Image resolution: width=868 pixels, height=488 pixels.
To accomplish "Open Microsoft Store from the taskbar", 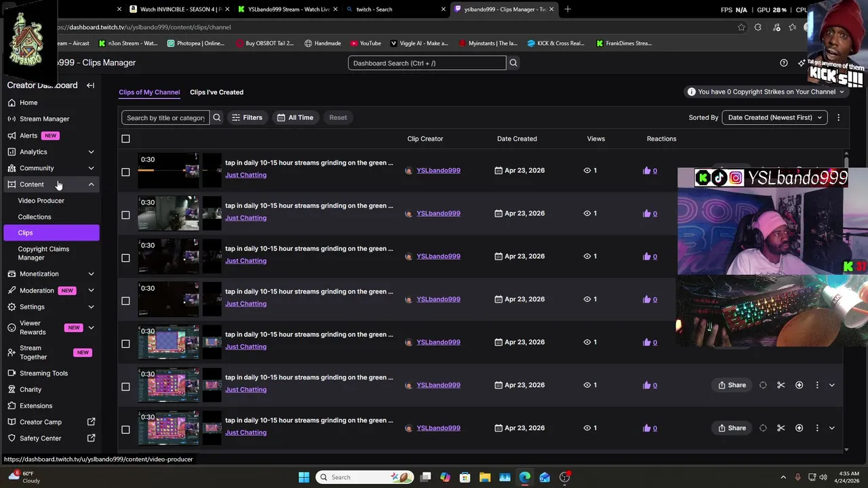I will pos(465,477).
